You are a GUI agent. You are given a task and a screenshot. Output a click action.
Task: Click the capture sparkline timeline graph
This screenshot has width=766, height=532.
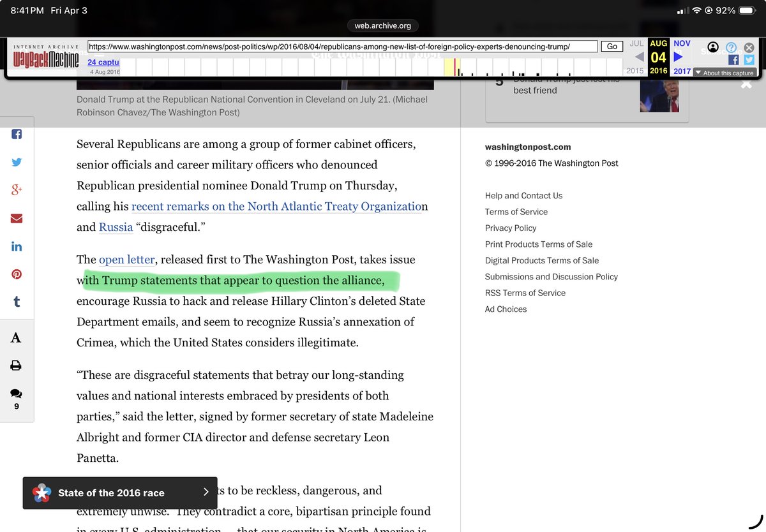pyautogui.click(x=372, y=66)
